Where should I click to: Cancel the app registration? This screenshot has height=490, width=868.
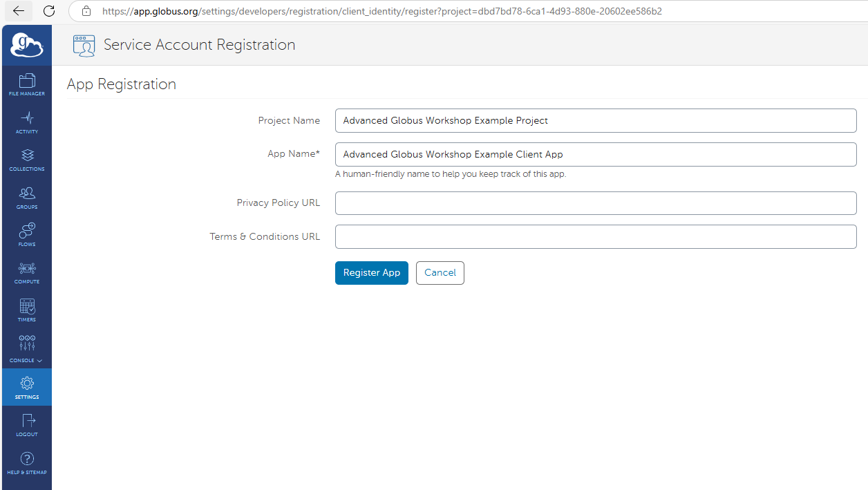click(440, 272)
